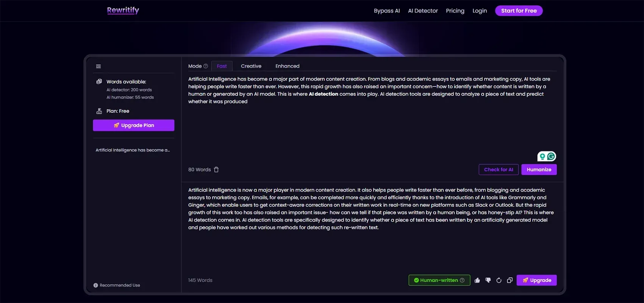Open history item 'Artificial Intelligence has become a...'
This screenshot has height=303, width=644.
click(x=133, y=150)
